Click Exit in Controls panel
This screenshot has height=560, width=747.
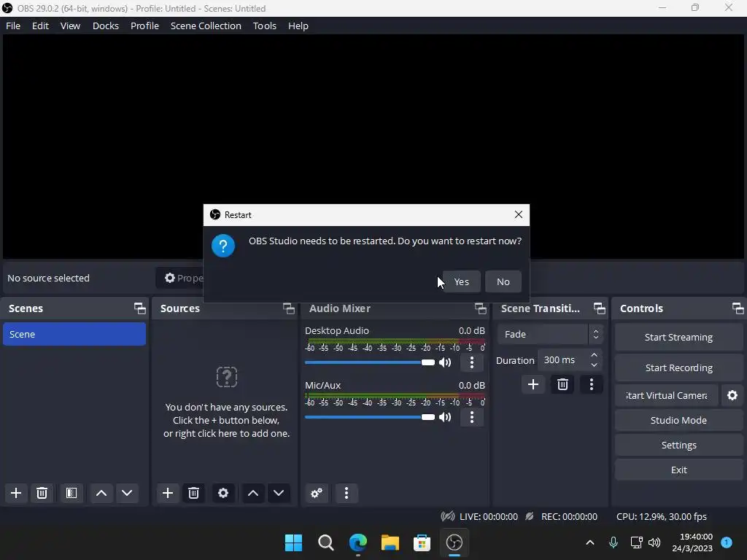click(678, 470)
